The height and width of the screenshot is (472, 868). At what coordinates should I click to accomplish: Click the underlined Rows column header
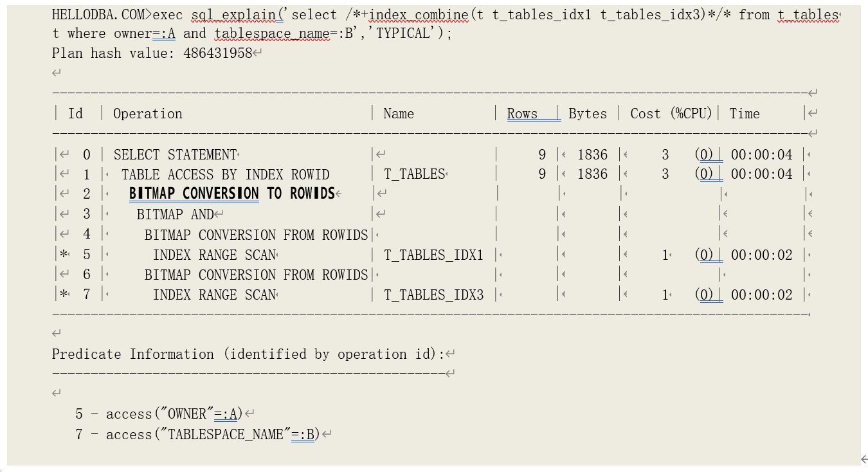coord(522,114)
